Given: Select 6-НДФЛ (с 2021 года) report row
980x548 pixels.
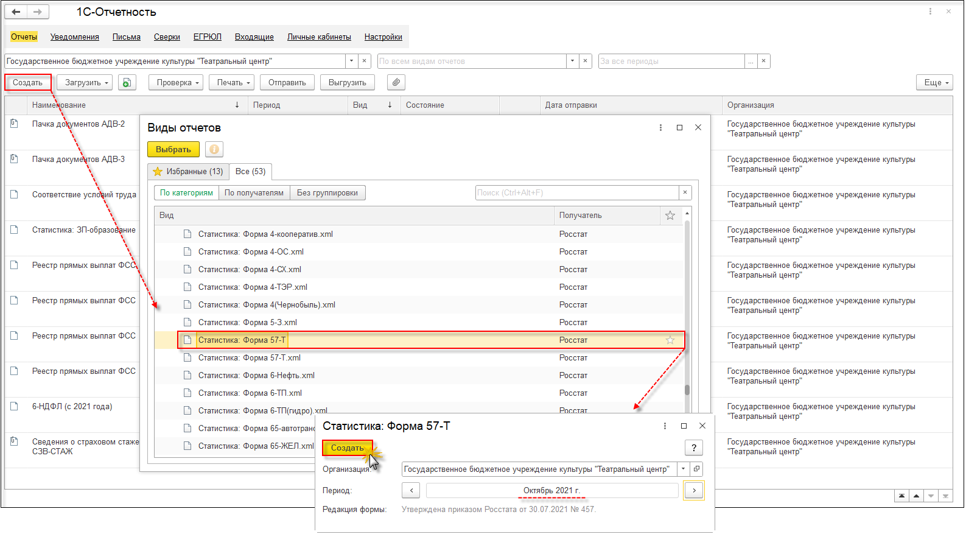Looking at the screenshot, I should coord(72,406).
